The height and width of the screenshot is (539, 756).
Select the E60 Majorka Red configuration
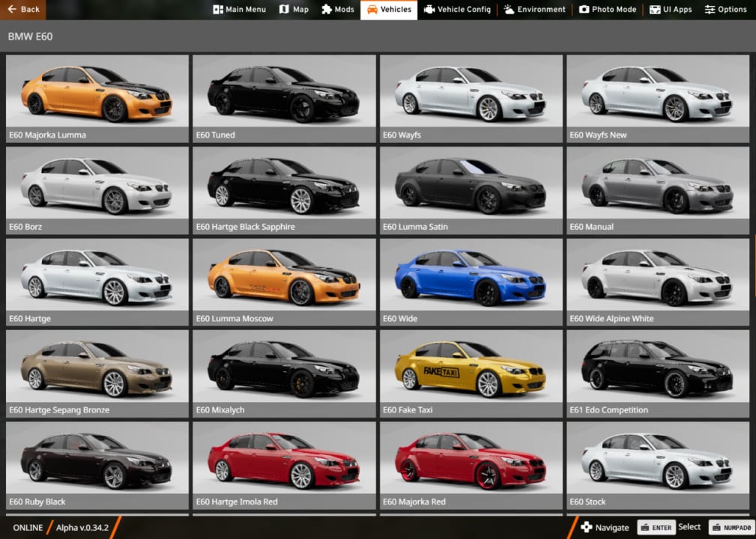point(471,466)
